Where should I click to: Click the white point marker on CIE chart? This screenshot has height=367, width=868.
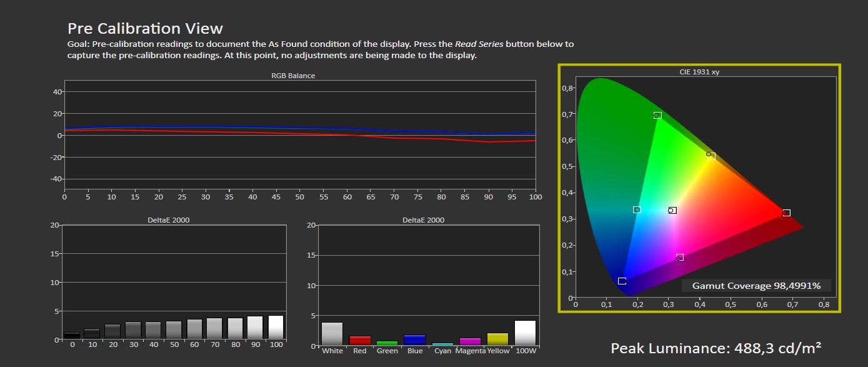click(672, 211)
